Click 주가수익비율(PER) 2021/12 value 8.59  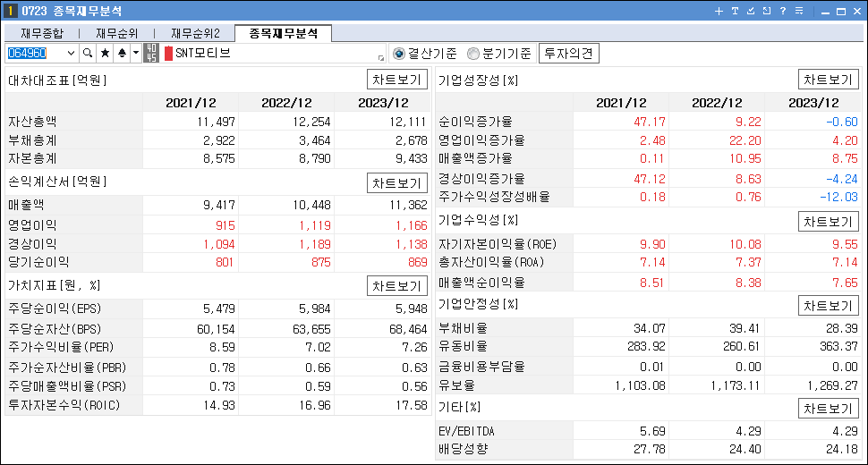click(223, 347)
